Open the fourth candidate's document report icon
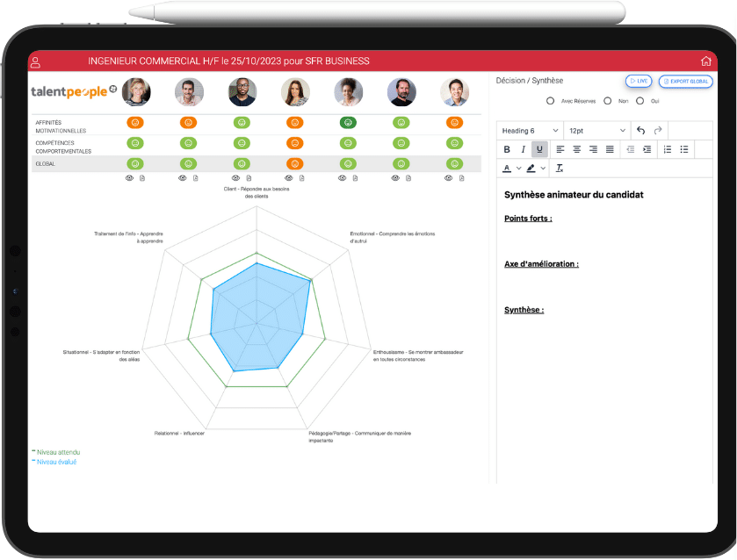The image size is (737, 560). (x=302, y=178)
